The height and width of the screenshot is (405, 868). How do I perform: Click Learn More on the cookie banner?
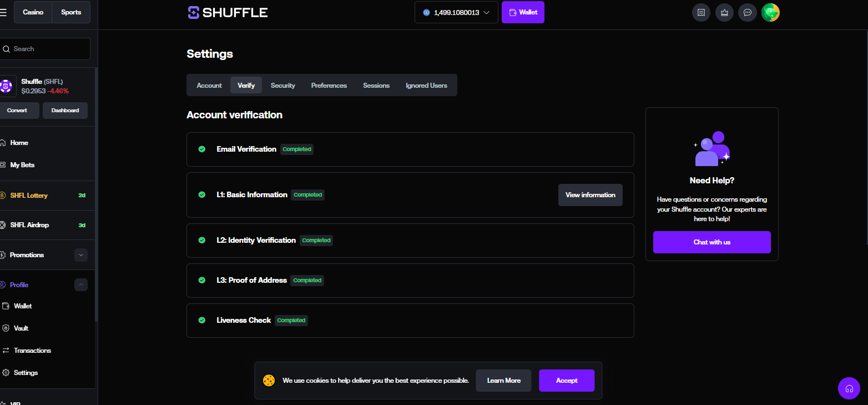pyautogui.click(x=503, y=381)
